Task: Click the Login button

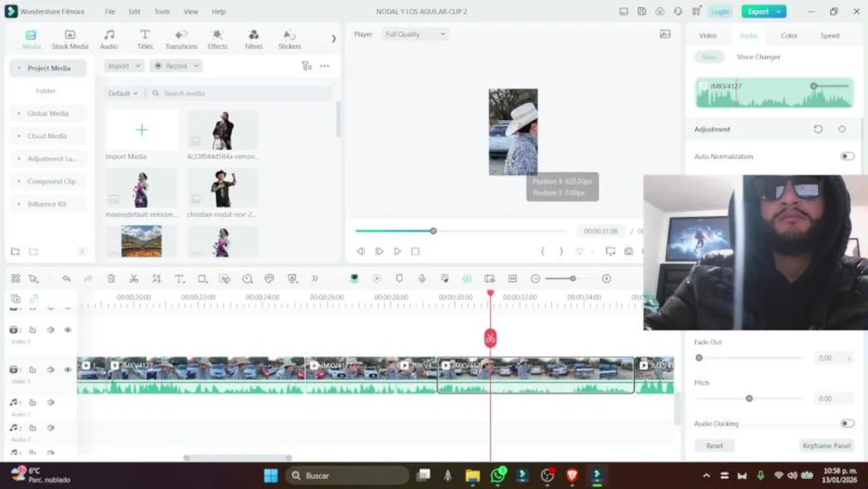Action: click(719, 12)
